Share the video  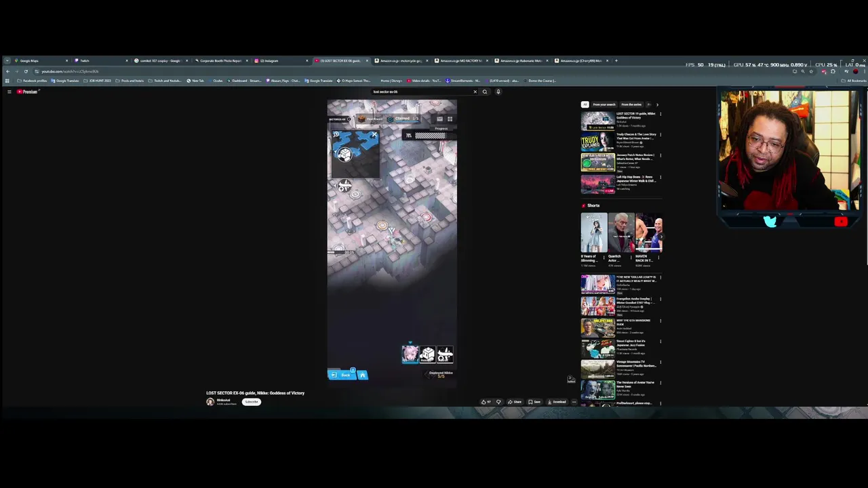click(515, 402)
